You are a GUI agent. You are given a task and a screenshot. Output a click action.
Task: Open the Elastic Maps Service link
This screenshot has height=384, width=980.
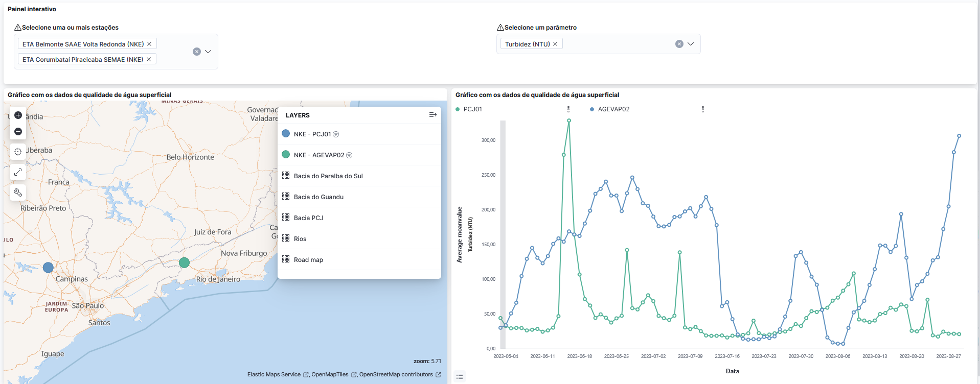274,375
